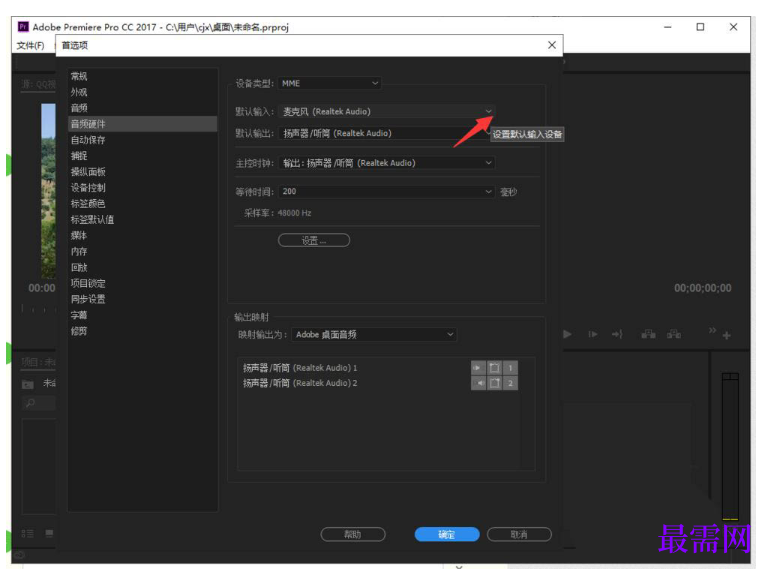Switch the project panel to list view

click(28, 534)
